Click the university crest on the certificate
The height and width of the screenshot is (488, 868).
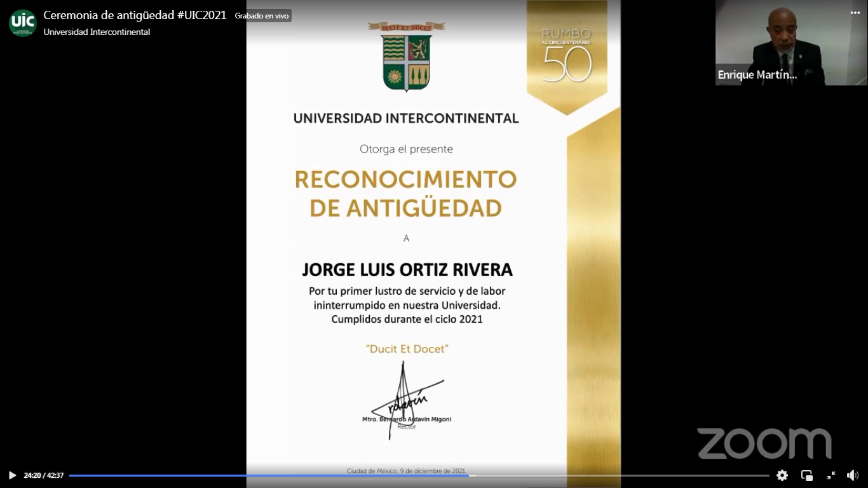tap(407, 57)
